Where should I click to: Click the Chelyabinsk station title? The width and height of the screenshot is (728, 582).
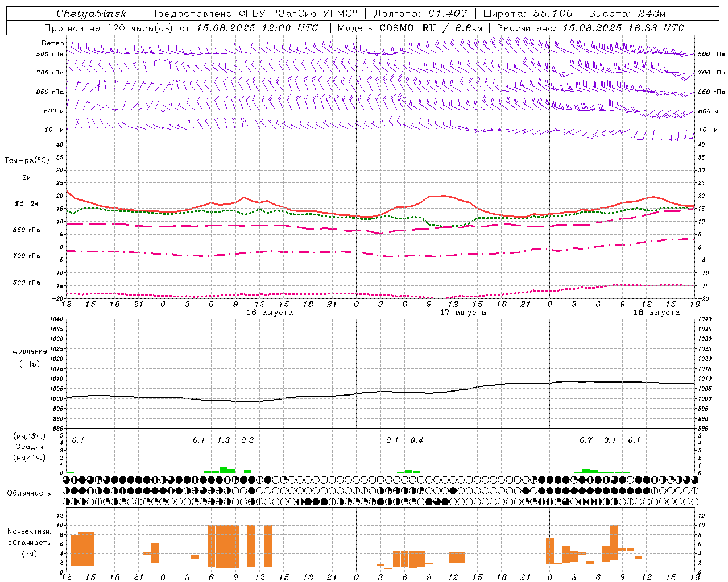coord(91,14)
